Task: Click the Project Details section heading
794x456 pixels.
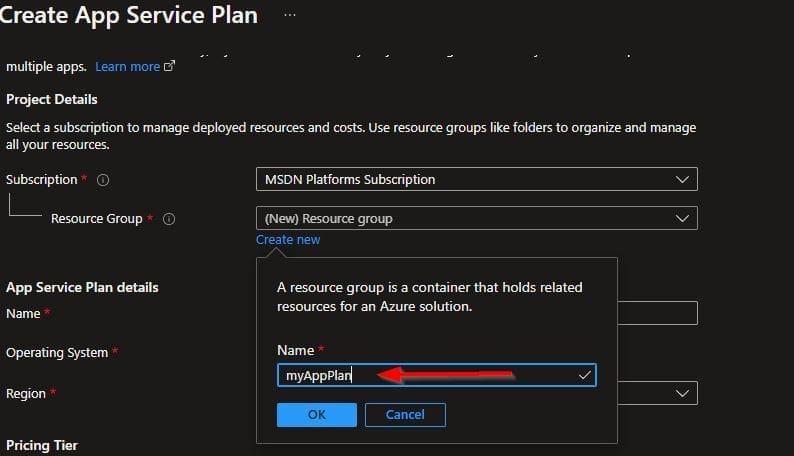Action: pos(52,99)
